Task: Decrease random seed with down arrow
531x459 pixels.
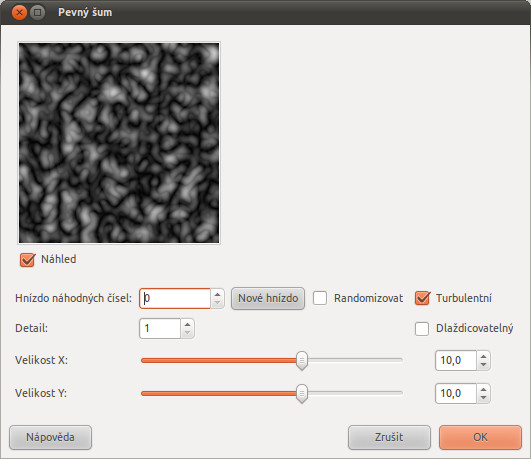Action: pos(217,302)
